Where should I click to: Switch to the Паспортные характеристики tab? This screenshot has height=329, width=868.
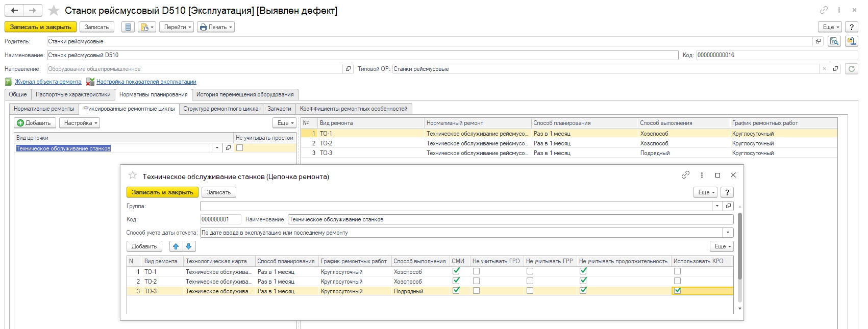coord(73,94)
